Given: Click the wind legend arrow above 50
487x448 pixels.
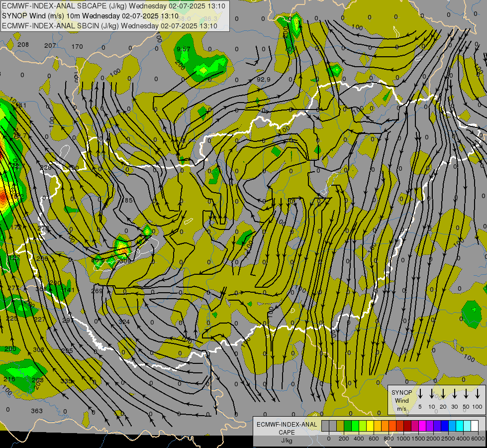Looking at the screenshot, I should click(x=466, y=394).
